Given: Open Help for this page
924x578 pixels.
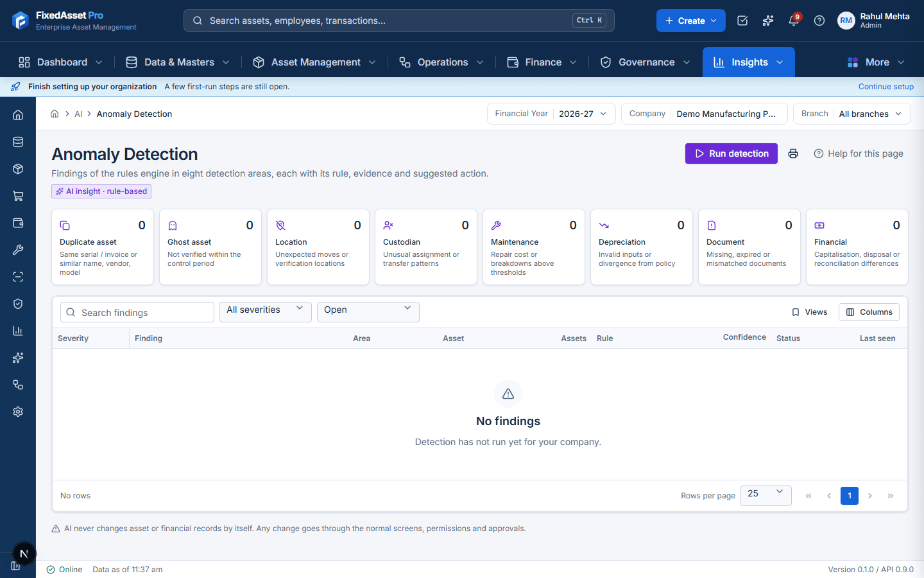Looking at the screenshot, I should [859, 153].
